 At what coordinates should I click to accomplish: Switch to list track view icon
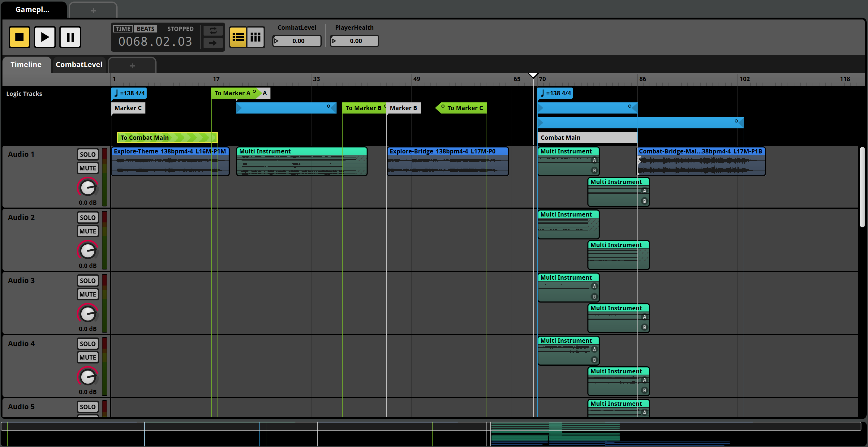point(238,37)
